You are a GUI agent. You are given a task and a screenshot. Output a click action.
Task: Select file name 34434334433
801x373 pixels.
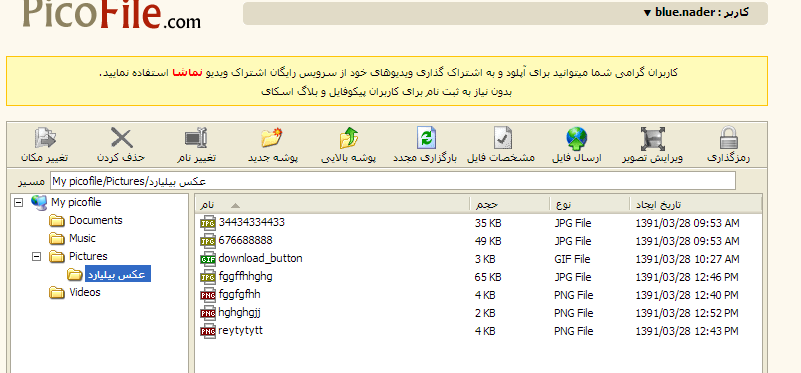252,222
